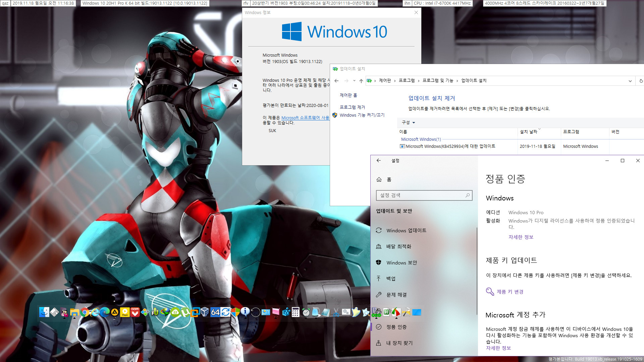Click the back arrow in Settings window
This screenshot has height=362, width=644.
click(379, 161)
